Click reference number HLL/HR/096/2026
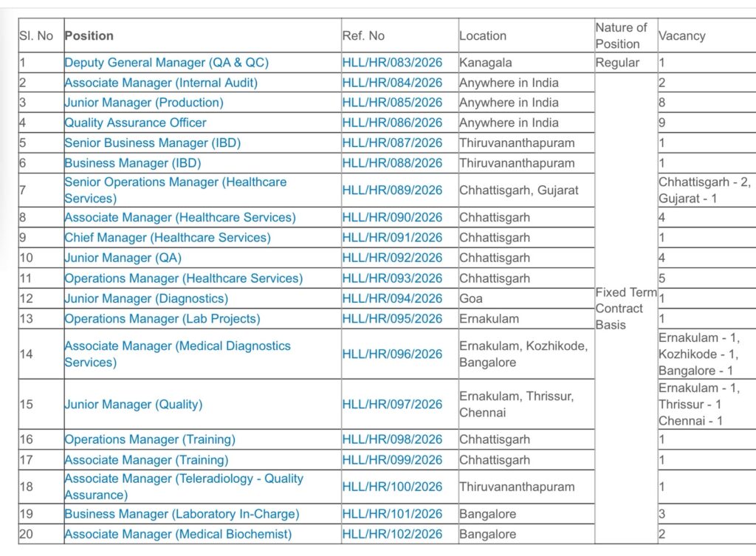The image size is (756, 556). tap(392, 354)
